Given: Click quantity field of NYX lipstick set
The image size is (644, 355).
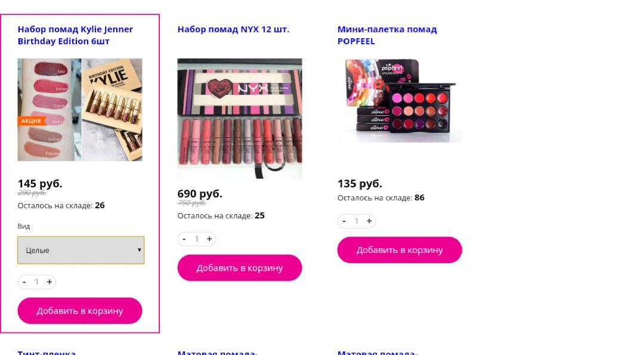Looking at the screenshot, I should [x=197, y=239].
